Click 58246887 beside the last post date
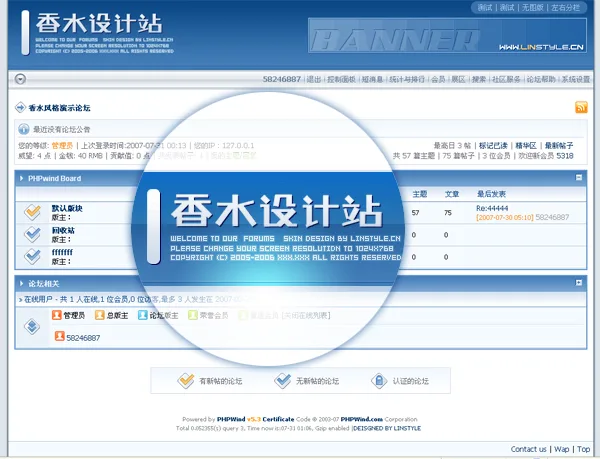600x459 pixels. [x=552, y=217]
